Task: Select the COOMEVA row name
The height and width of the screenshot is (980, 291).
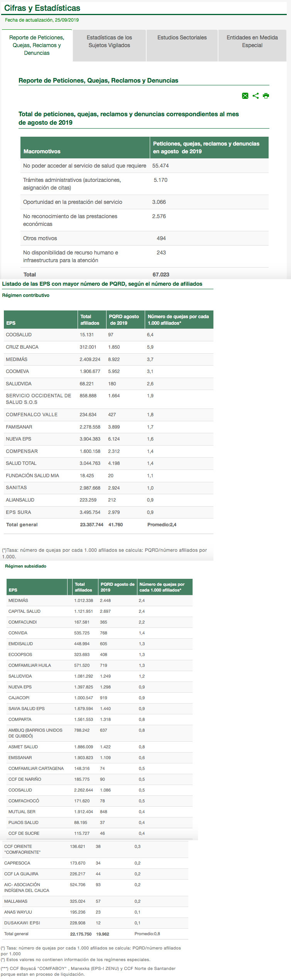Action: tap(17, 371)
